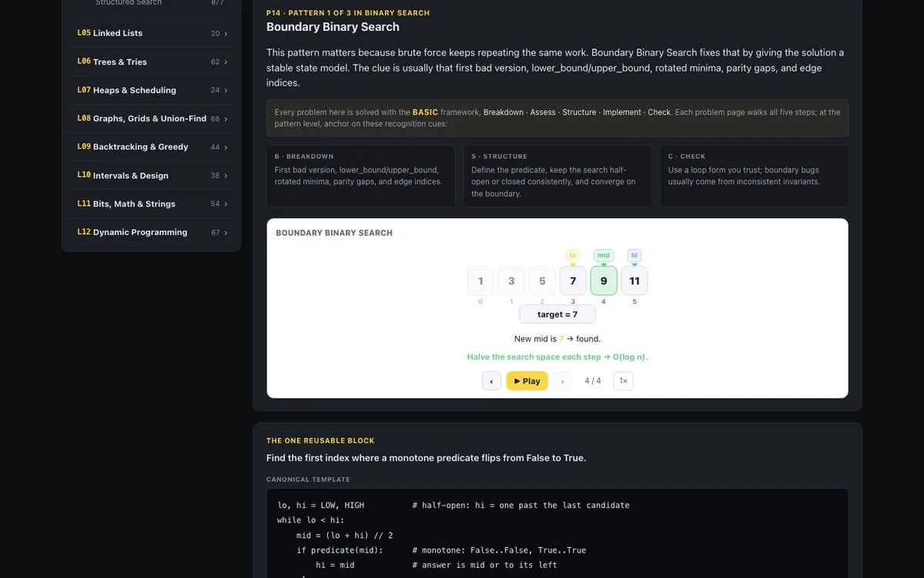Open the L12 Dynamic Programming lesson
This screenshot has height=578, width=924.
[152, 232]
